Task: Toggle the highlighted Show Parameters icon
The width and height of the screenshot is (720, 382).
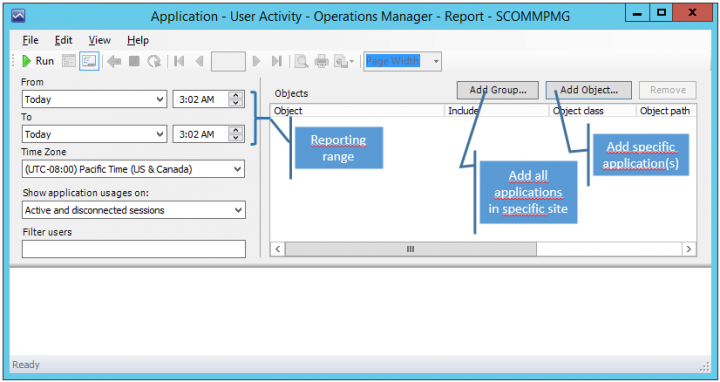Action: (x=89, y=61)
